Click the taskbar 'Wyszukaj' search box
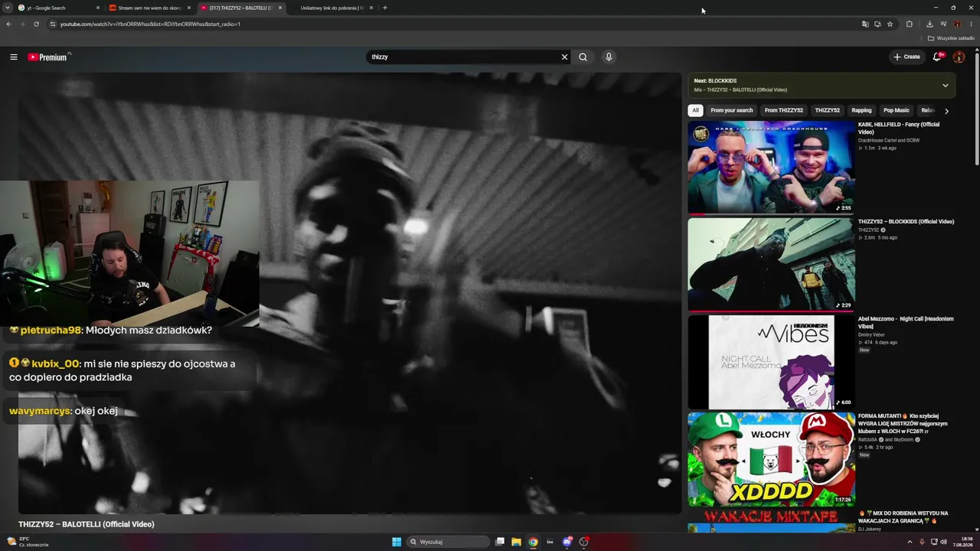 pos(448,542)
